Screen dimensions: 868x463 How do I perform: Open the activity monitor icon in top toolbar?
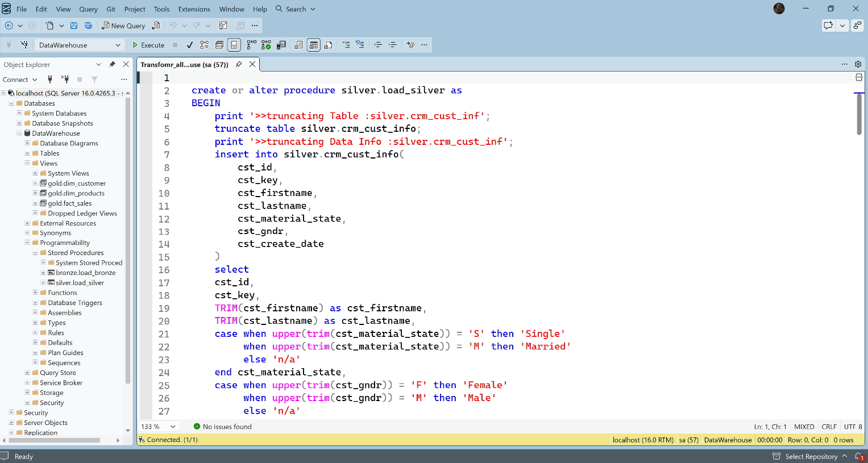(223, 26)
